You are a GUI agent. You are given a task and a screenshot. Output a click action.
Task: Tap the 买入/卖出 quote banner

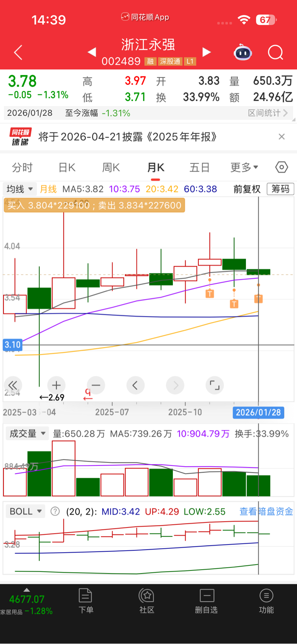[x=94, y=205]
